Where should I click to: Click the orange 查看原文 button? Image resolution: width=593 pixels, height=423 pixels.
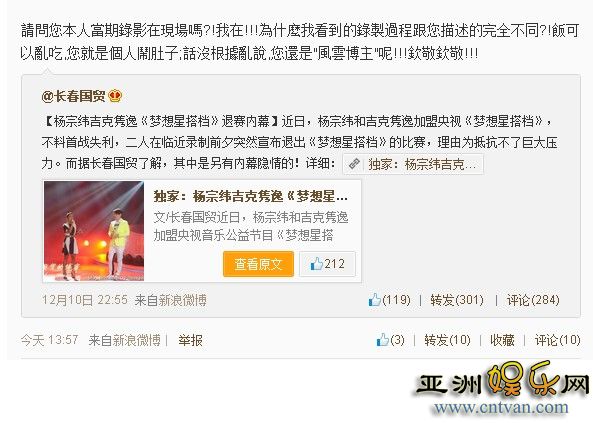pyautogui.click(x=258, y=264)
